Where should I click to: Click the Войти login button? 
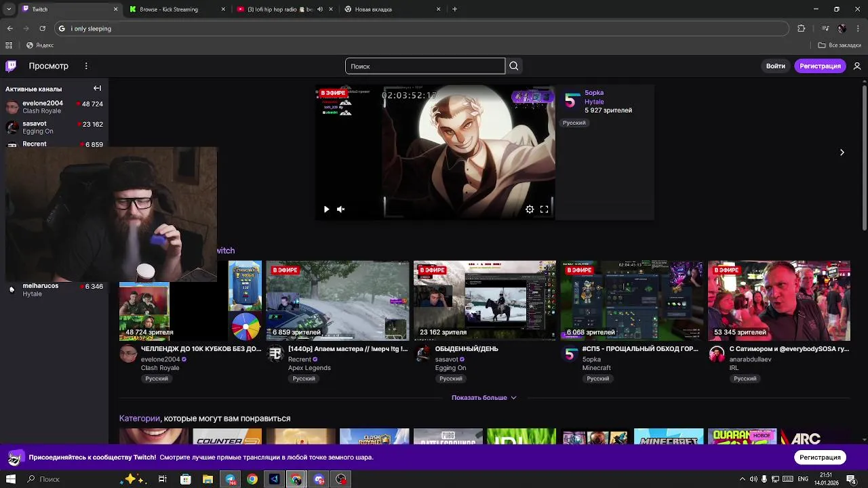coord(775,66)
